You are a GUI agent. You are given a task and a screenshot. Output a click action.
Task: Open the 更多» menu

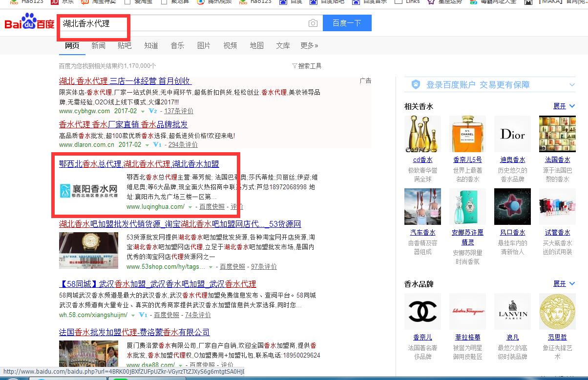(x=309, y=45)
